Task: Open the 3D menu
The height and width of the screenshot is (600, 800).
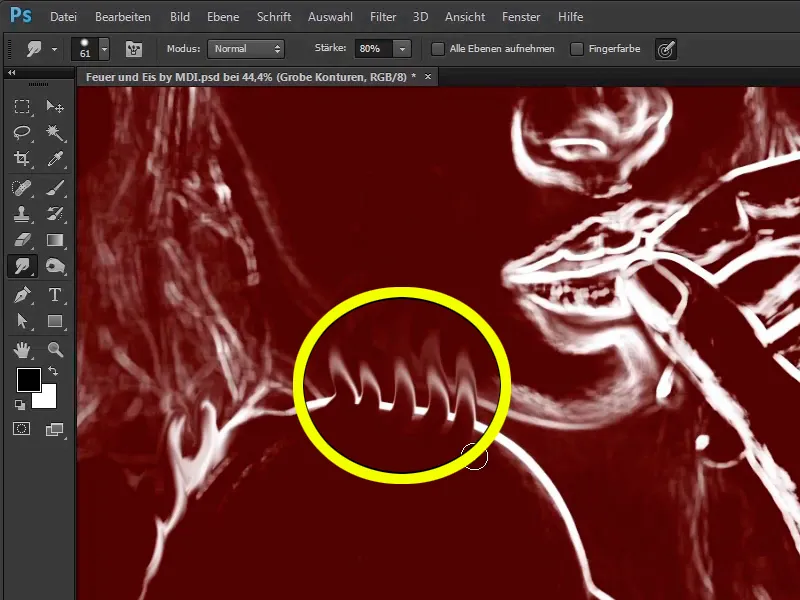Action: point(420,17)
